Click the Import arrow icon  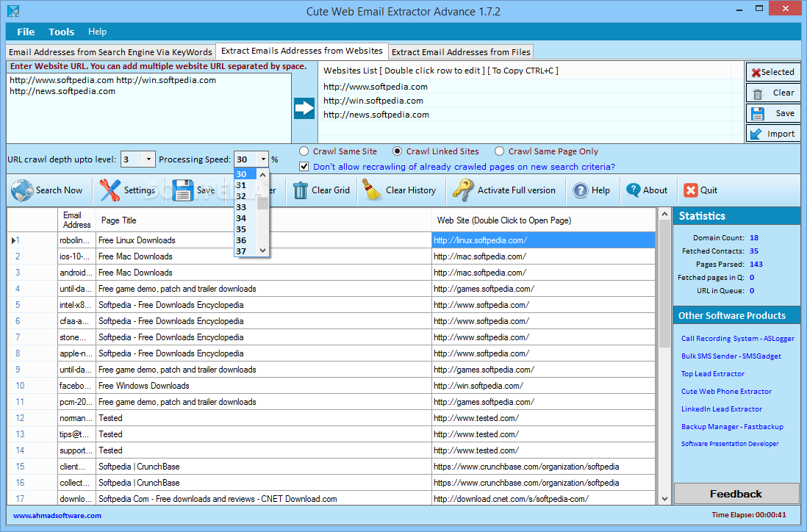[x=756, y=134]
